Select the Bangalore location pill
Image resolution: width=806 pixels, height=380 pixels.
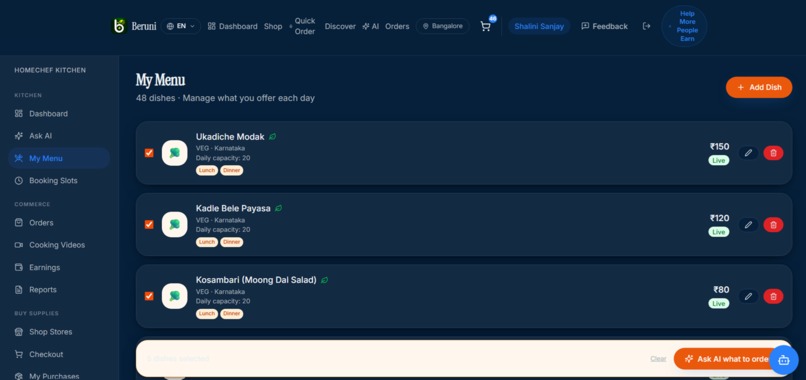pos(443,26)
